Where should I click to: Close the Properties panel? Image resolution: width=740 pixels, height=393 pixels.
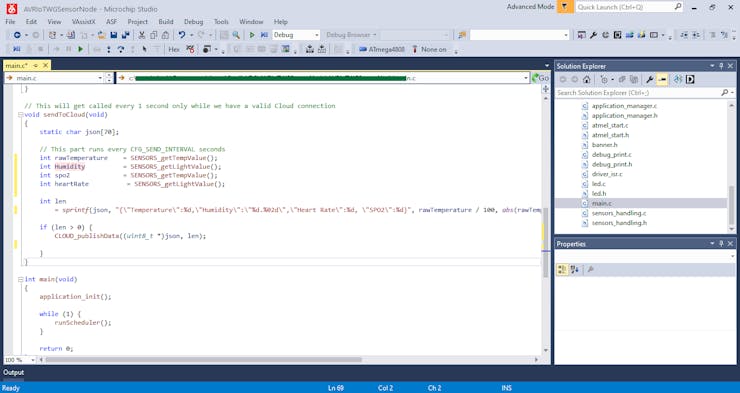(x=731, y=243)
